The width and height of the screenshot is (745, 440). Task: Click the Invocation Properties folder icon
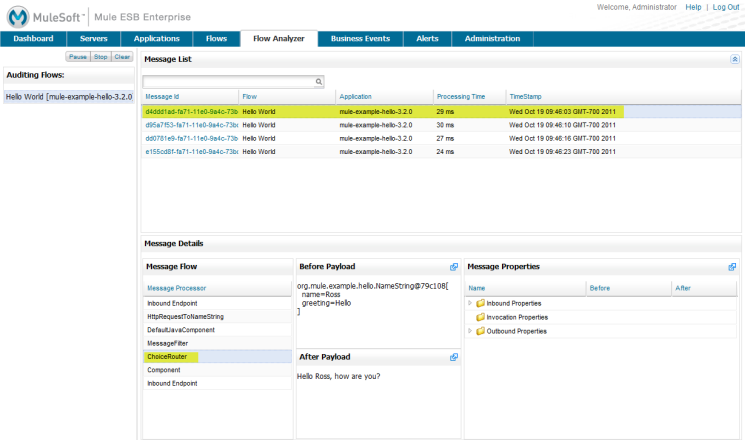(x=481, y=317)
